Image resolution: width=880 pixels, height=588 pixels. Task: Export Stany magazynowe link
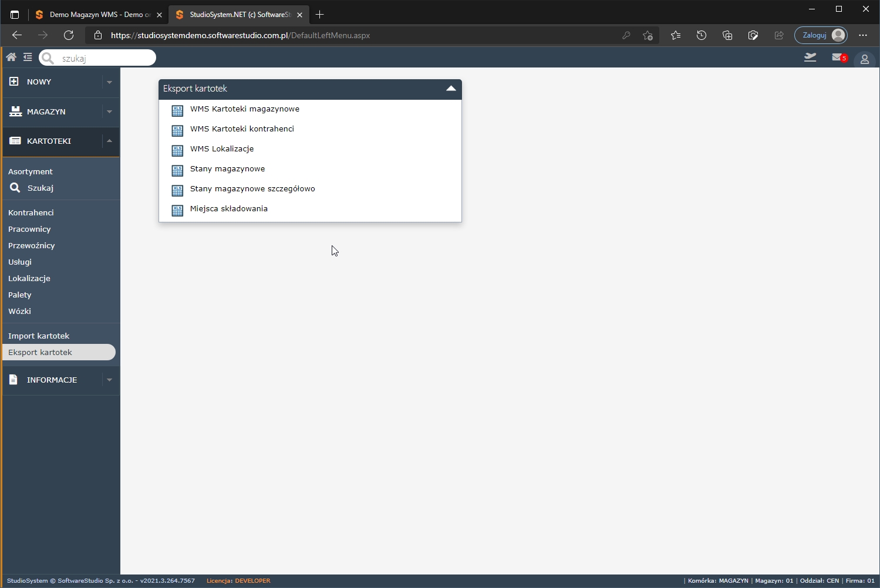point(227,169)
